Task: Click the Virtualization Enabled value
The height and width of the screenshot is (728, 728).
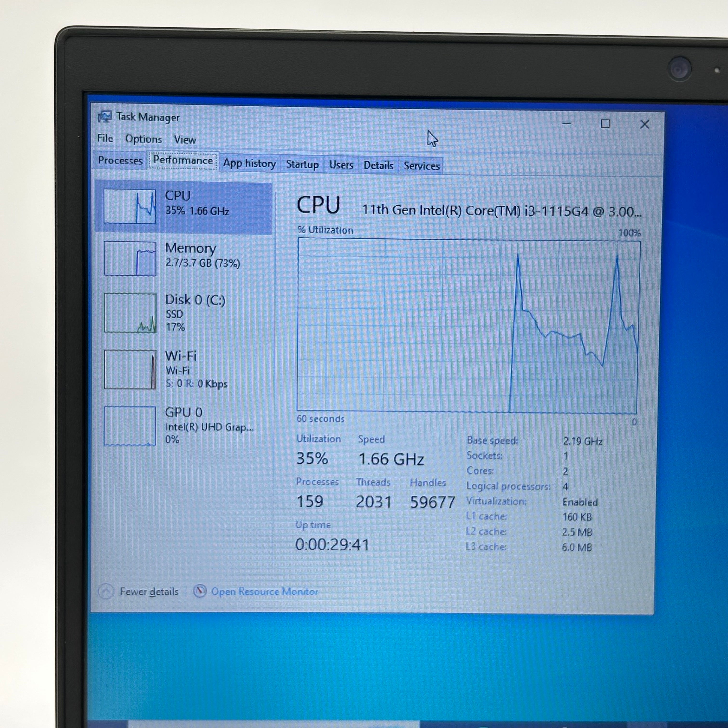Action: 580,502
